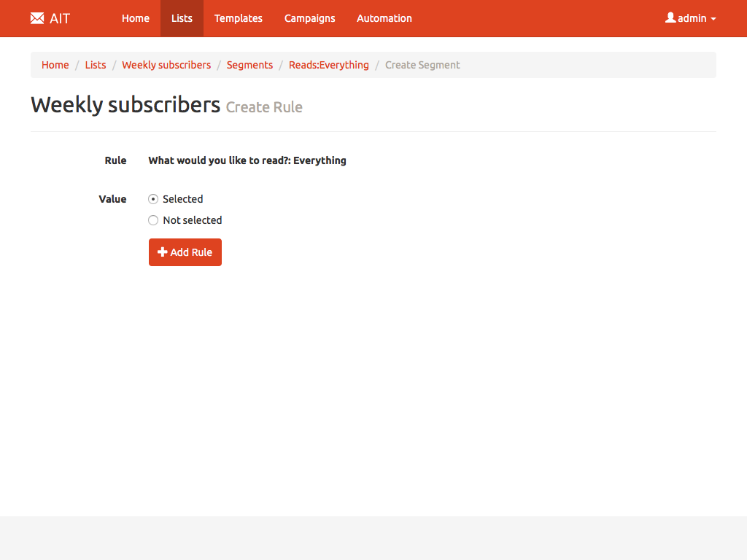Go to Templates in the navigation bar
The height and width of the screenshot is (560, 747).
[x=239, y=18]
